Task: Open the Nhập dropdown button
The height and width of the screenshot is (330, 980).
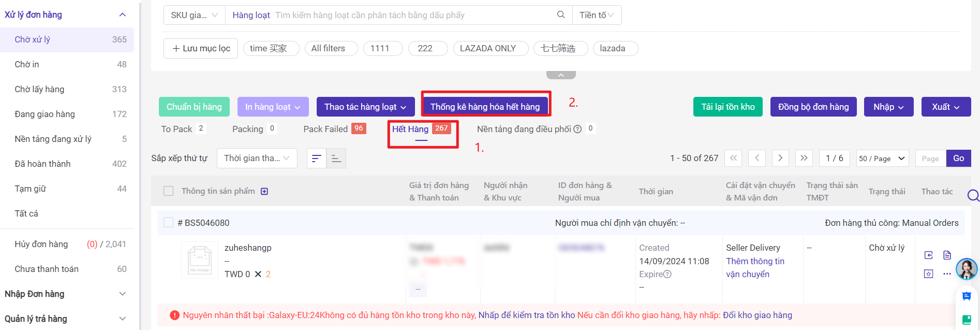Action: (x=888, y=107)
